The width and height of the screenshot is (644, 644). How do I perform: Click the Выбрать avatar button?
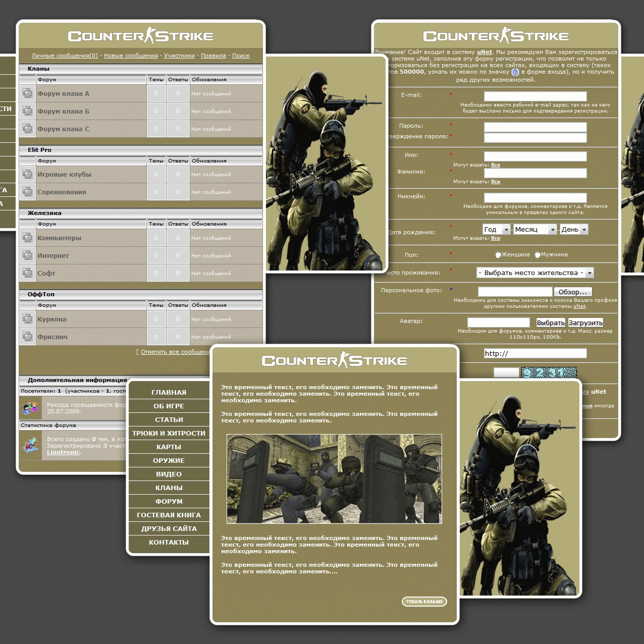click(x=551, y=323)
